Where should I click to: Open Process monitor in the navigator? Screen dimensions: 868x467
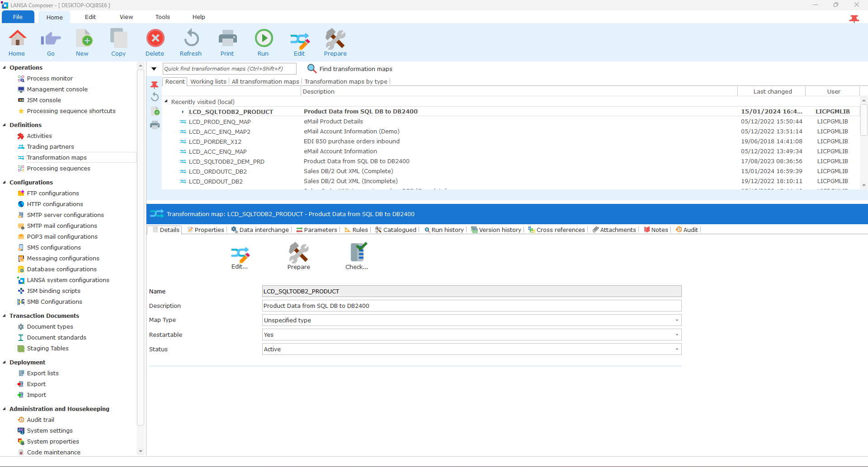tap(50, 79)
